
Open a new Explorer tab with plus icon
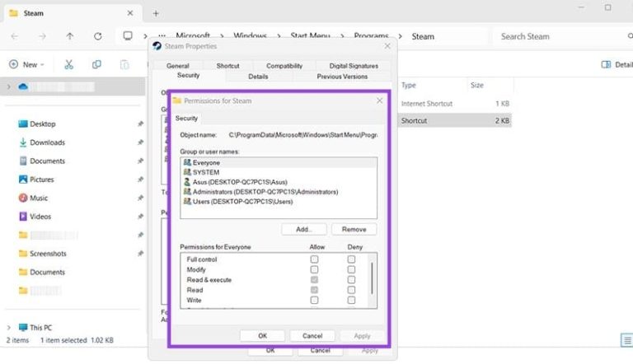pyautogui.click(x=156, y=13)
